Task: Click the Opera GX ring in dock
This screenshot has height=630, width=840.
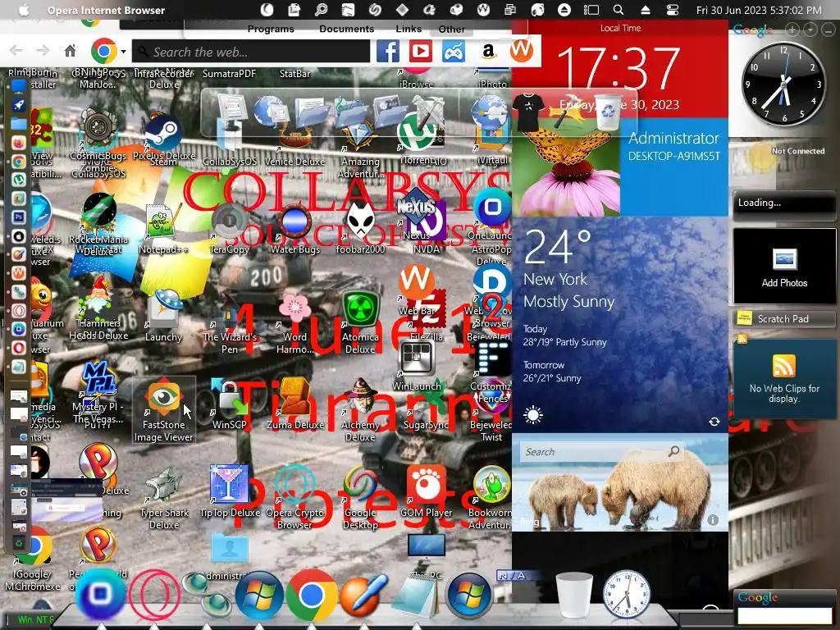Action: (154, 595)
